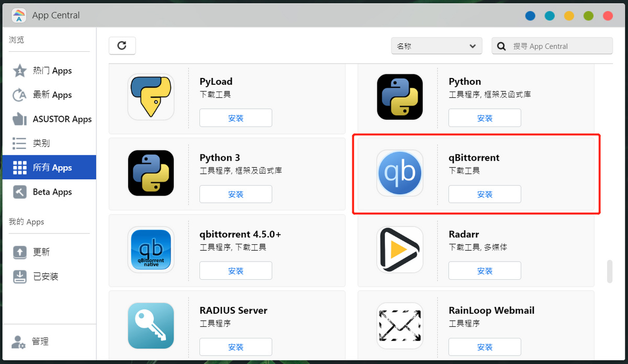Click the red close window dot
The height and width of the screenshot is (364, 628).
point(608,16)
